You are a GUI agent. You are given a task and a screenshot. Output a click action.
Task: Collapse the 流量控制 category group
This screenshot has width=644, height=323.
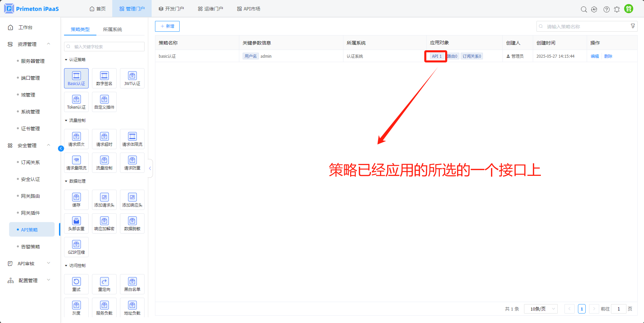tap(66, 120)
